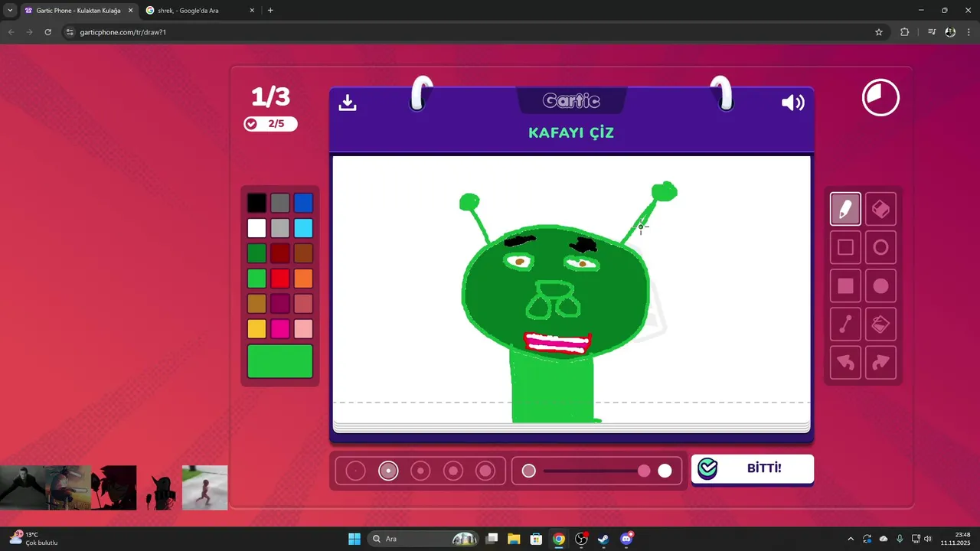
Task: Choose the filled circle tool
Action: pos(880,286)
